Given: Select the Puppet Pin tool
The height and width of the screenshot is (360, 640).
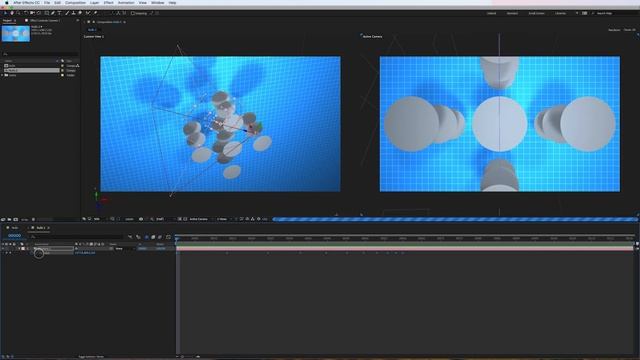Looking at the screenshot, I should 95,13.
